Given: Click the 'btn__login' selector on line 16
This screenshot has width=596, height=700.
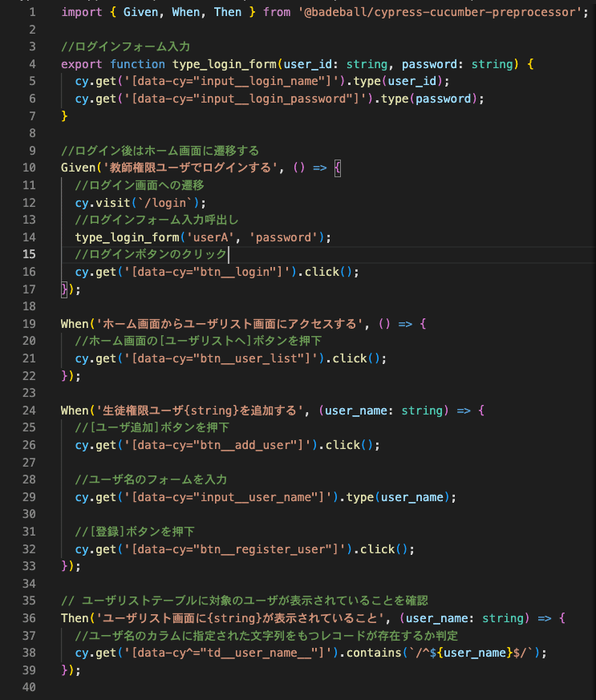Looking at the screenshot, I should click(235, 272).
